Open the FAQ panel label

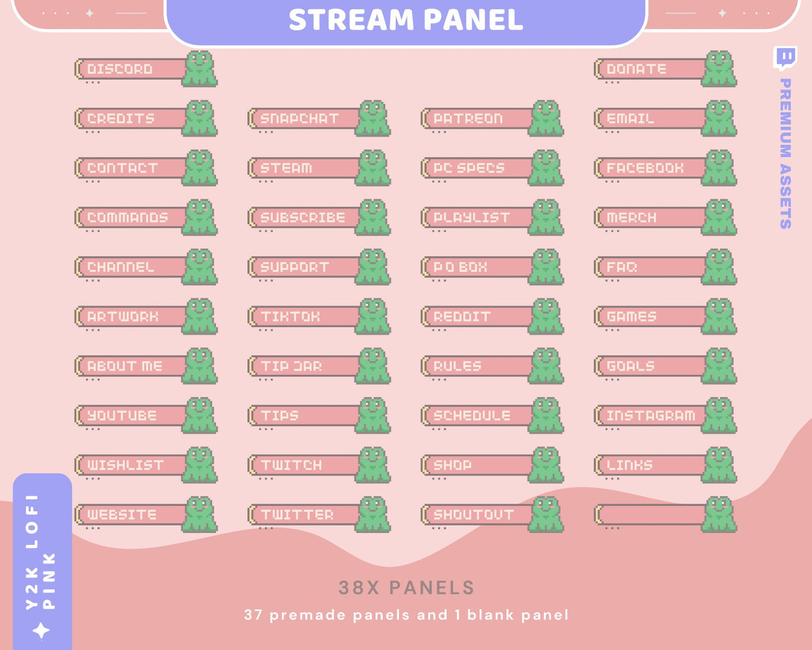tap(622, 267)
